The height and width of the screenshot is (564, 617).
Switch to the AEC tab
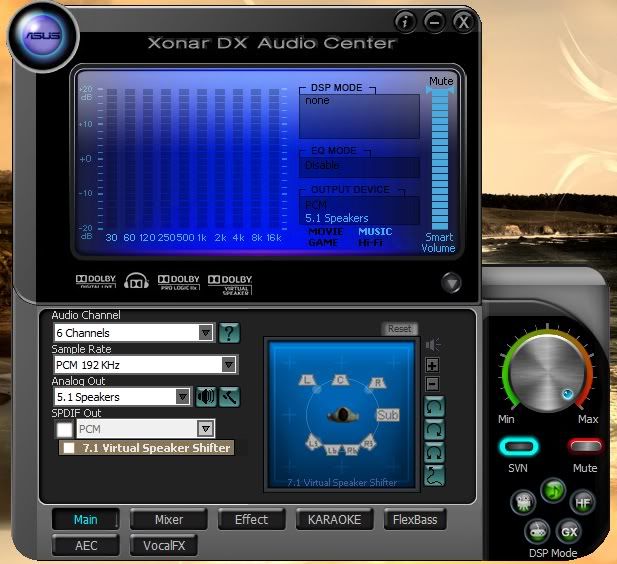coord(86,546)
